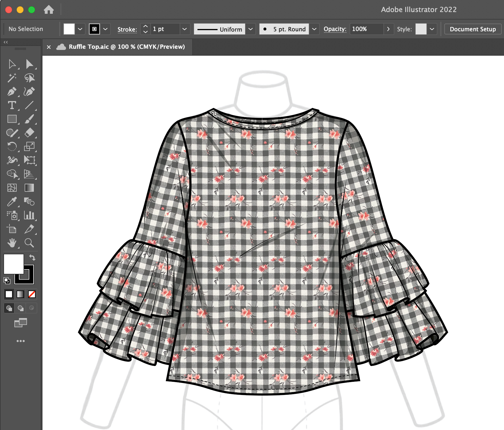
Task: Select the Direct Selection tool
Action: tap(30, 64)
